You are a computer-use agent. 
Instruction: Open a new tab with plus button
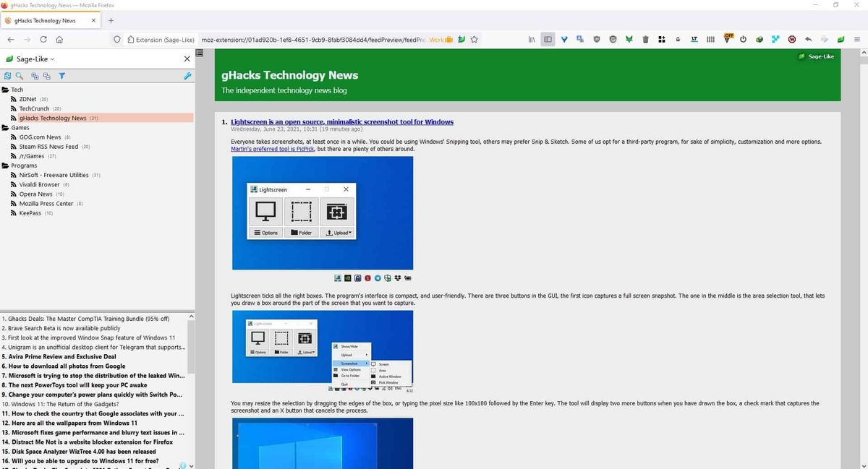click(x=111, y=20)
